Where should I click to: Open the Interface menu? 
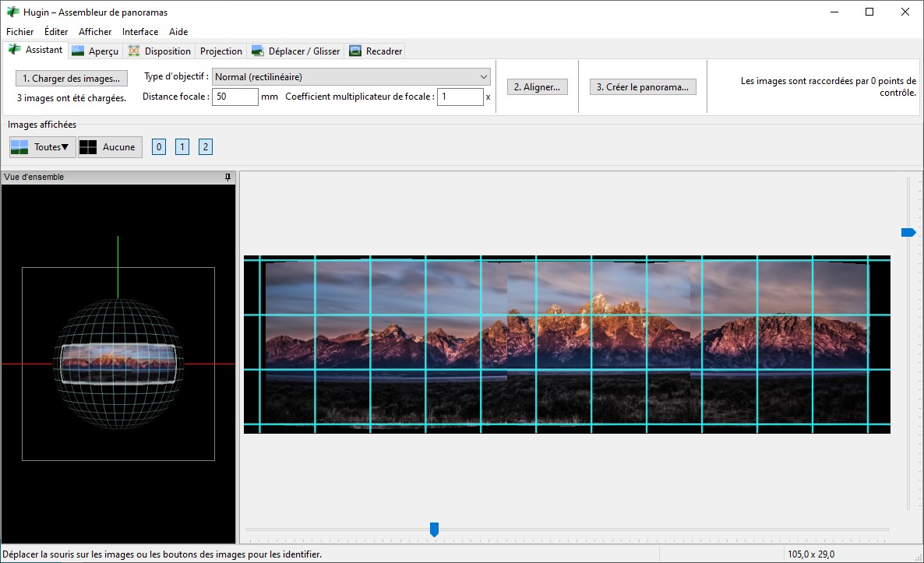[140, 32]
